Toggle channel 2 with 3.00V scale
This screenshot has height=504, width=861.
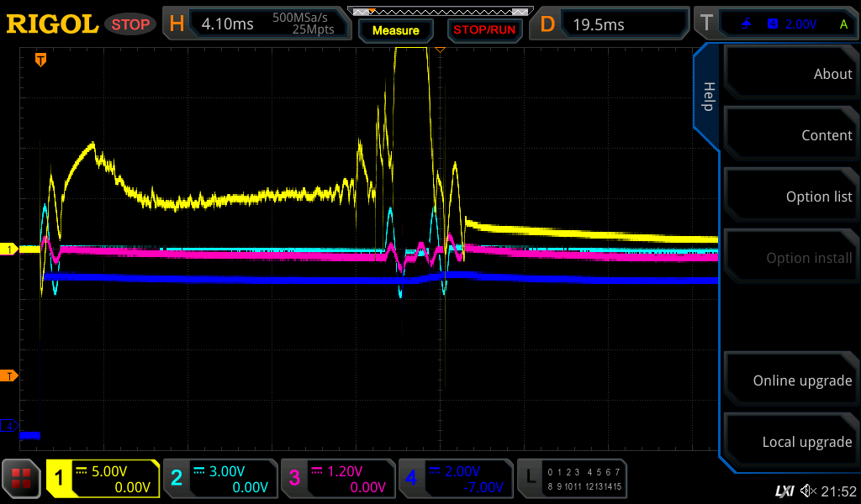219,479
